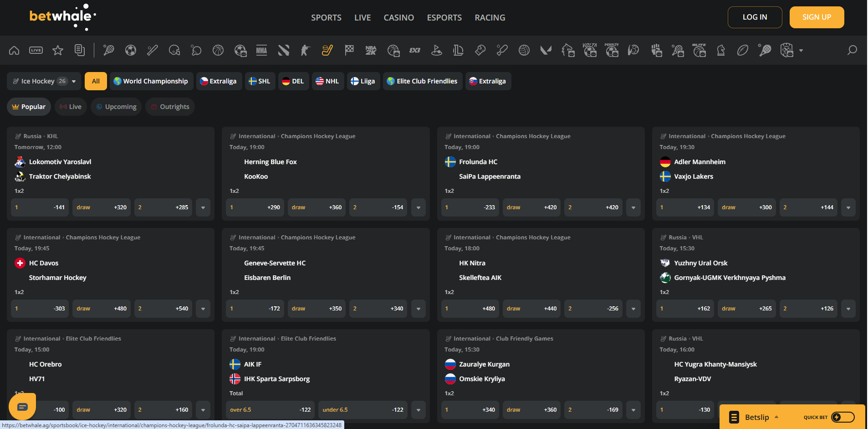Select the checkered racing flag icon
Image resolution: width=868 pixels, height=429 pixels.
[349, 50]
